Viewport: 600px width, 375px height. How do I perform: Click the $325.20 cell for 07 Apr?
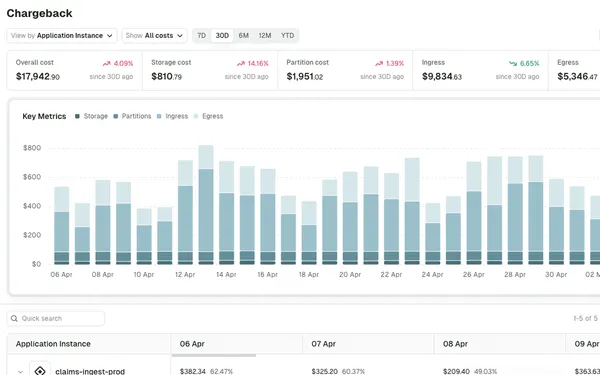[x=324, y=372]
